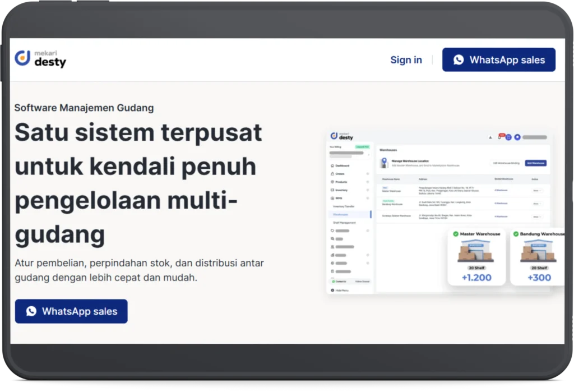Open the Sign in link
This screenshot has width=574, height=392.
pos(406,59)
